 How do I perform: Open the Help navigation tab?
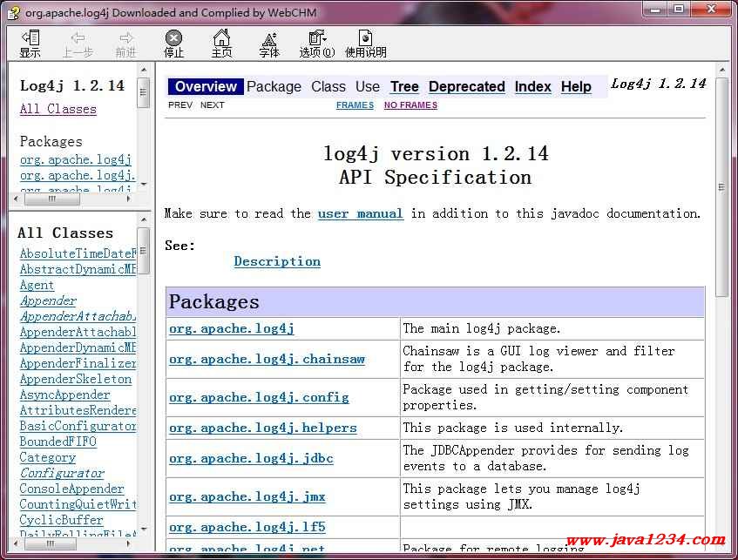(x=576, y=86)
